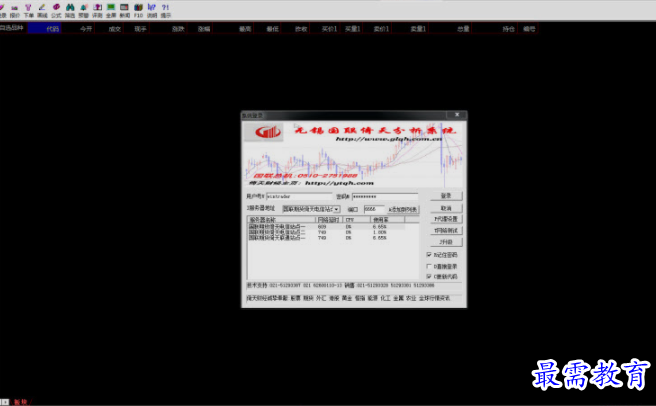Click the 现手 column header

pyautogui.click(x=136, y=28)
